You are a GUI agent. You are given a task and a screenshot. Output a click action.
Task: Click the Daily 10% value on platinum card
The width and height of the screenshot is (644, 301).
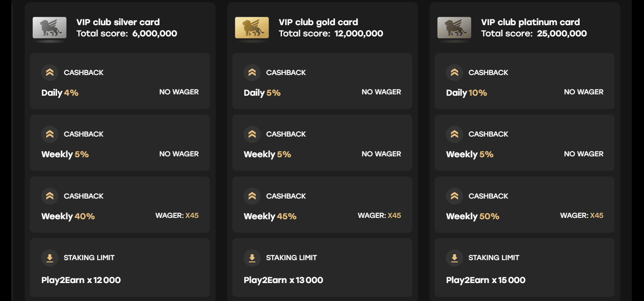(x=467, y=93)
